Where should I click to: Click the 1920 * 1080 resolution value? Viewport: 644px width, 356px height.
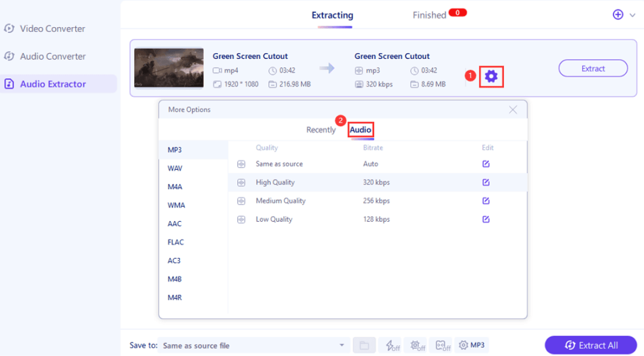[x=241, y=84]
